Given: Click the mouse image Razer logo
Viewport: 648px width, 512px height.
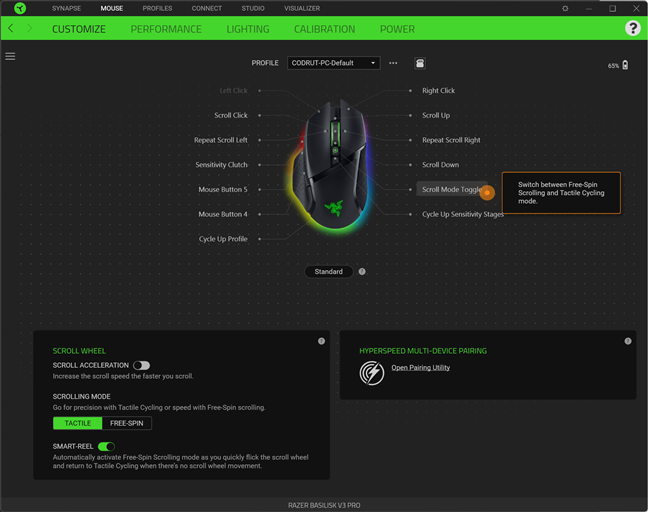Looking at the screenshot, I should tap(334, 207).
